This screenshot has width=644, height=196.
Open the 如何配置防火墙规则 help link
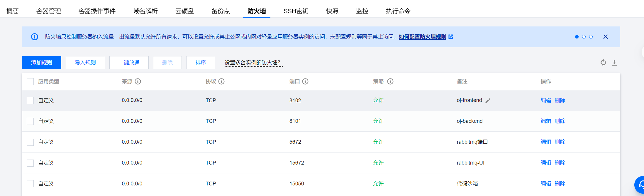[423, 37]
